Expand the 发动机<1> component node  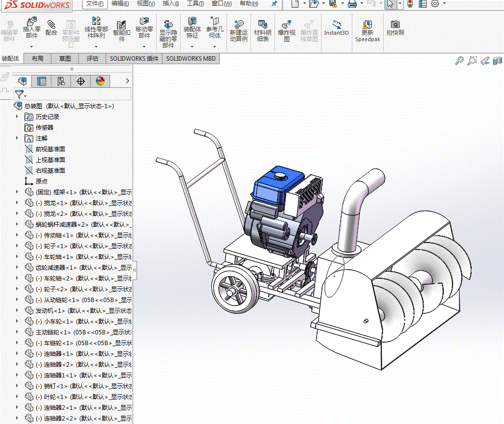[x=18, y=310]
